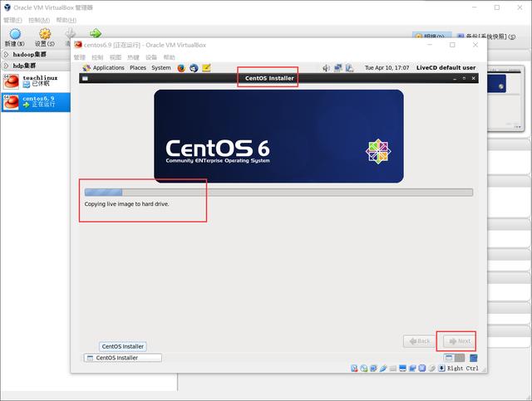532x401 pixels.
Task: Maximize the CentOS Installer inner window
Action: pos(464,78)
